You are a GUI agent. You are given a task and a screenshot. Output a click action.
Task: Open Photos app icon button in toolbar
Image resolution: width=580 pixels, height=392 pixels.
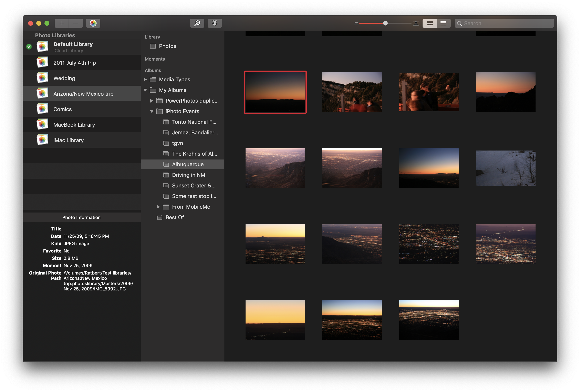[93, 23]
